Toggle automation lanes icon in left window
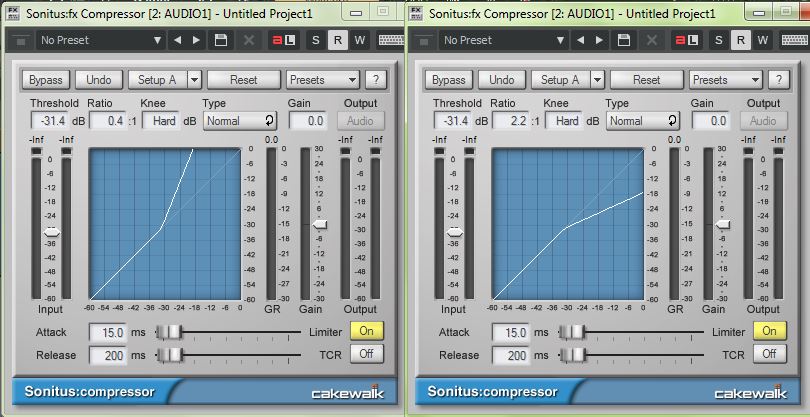Image resolution: width=810 pixels, height=417 pixels. click(x=284, y=40)
